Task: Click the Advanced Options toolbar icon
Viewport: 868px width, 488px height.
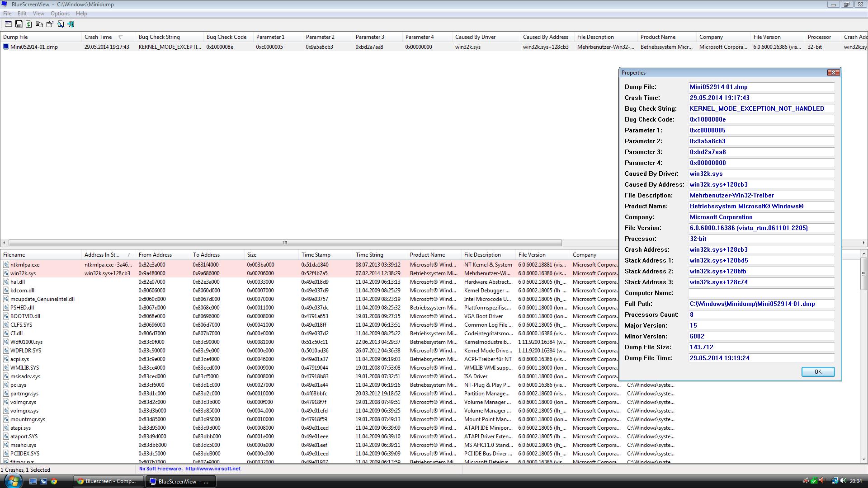Action: pos(8,24)
